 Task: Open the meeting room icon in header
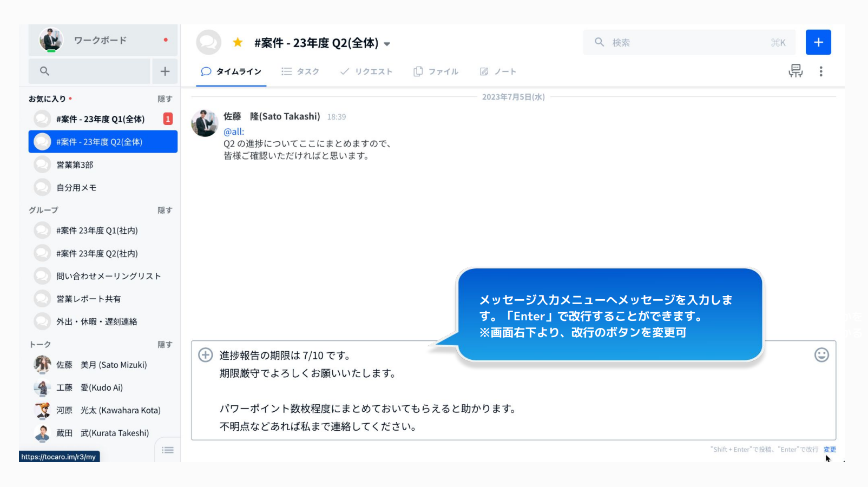pyautogui.click(x=795, y=71)
